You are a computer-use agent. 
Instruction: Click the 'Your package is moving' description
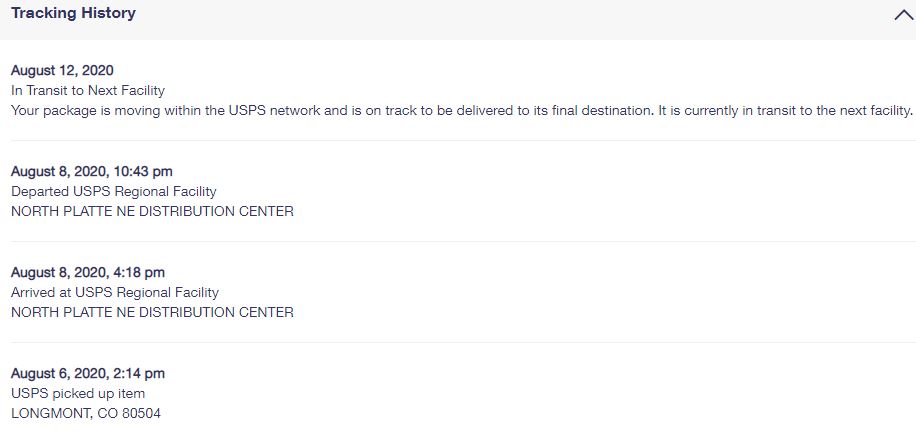tap(462, 110)
